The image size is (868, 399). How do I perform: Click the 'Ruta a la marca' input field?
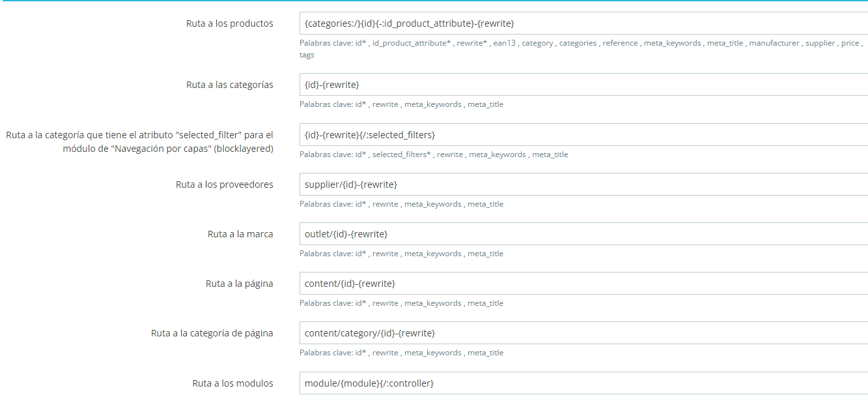click(x=583, y=234)
